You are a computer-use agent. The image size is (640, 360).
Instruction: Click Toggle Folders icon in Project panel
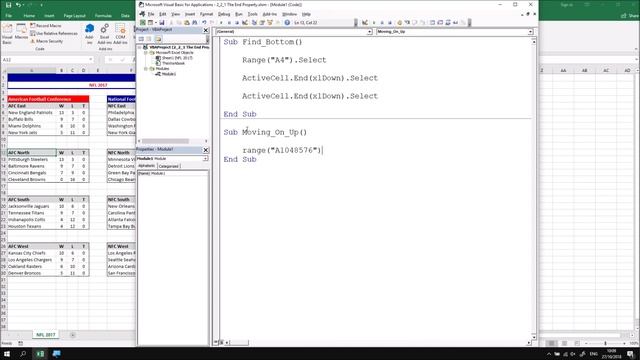point(158,39)
